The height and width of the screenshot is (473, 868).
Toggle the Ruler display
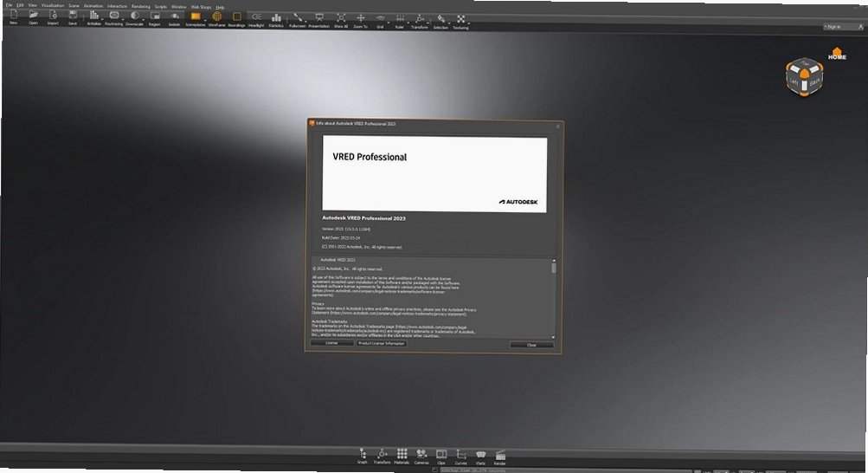point(400,20)
